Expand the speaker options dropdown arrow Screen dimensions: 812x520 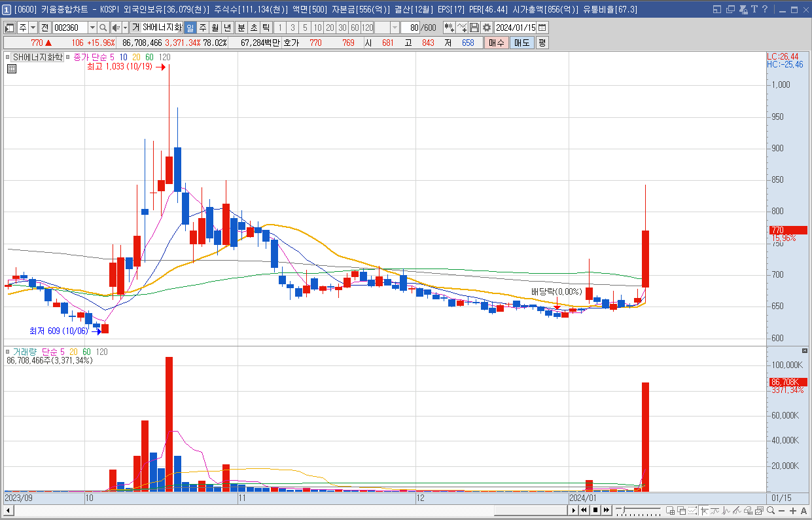[x=125, y=28]
